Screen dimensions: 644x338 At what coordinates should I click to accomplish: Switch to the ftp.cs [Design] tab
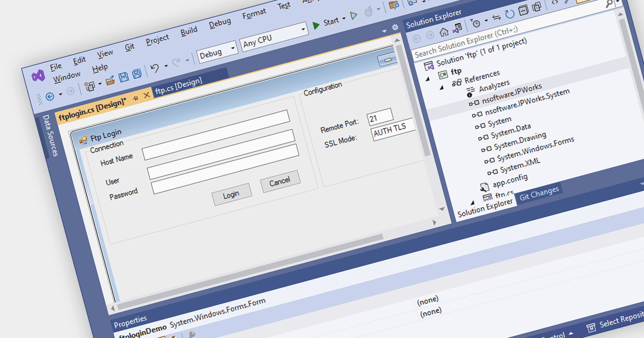pyautogui.click(x=178, y=86)
